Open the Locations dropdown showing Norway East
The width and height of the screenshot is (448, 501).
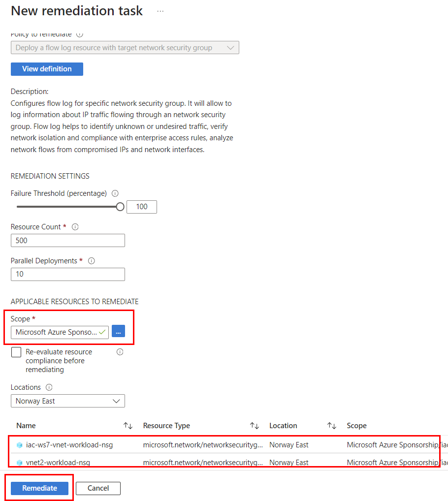pos(68,401)
